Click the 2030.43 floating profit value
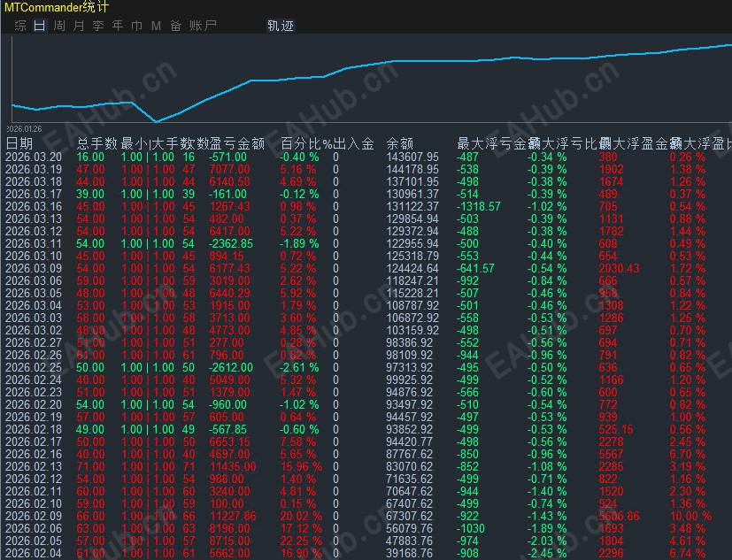The width and height of the screenshot is (732, 560). (x=620, y=268)
